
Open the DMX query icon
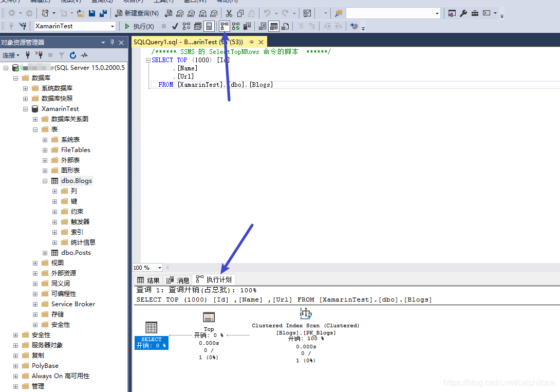191,13
